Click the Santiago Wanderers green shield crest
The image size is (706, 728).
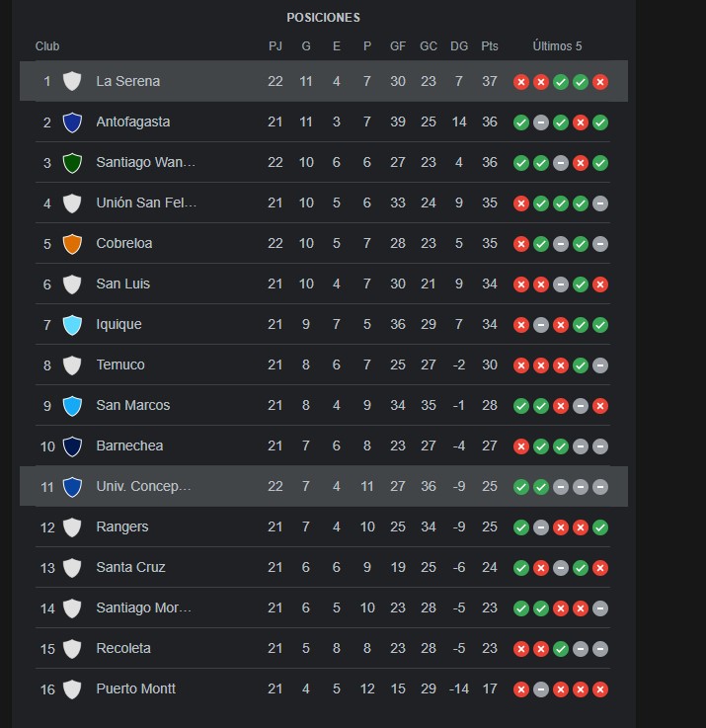pyautogui.click(x=72, y=163)
